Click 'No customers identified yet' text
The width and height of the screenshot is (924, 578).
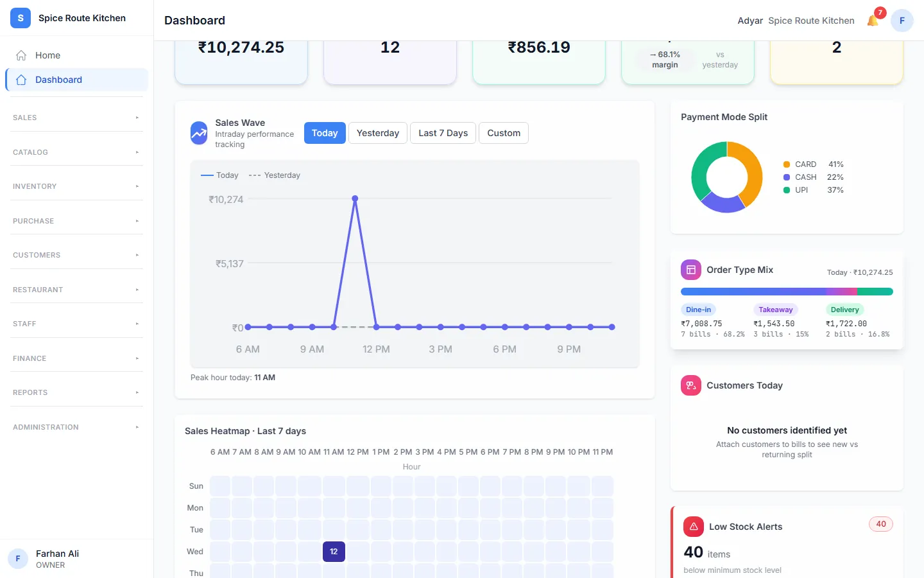[x=787, y=430]
